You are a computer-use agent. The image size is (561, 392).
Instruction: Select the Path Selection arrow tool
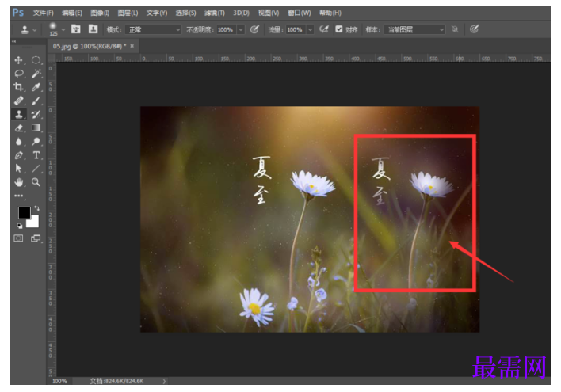point(18,169)
